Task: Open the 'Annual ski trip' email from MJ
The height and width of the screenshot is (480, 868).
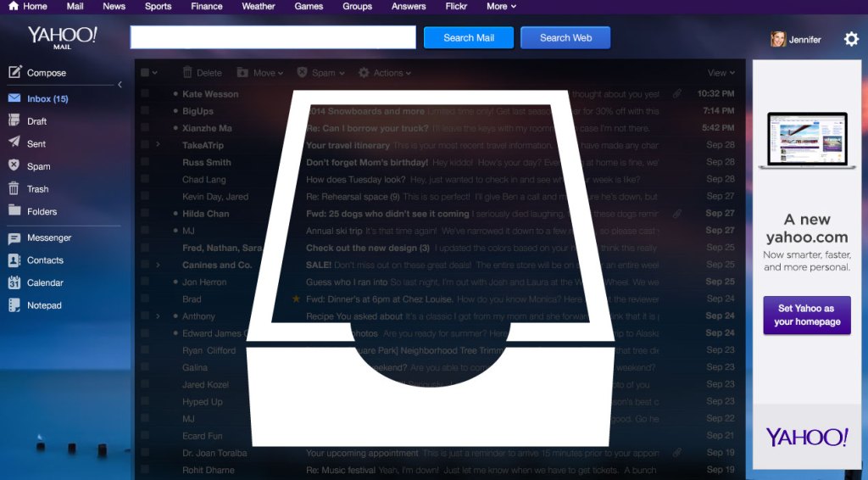Action: click(334, 231)
